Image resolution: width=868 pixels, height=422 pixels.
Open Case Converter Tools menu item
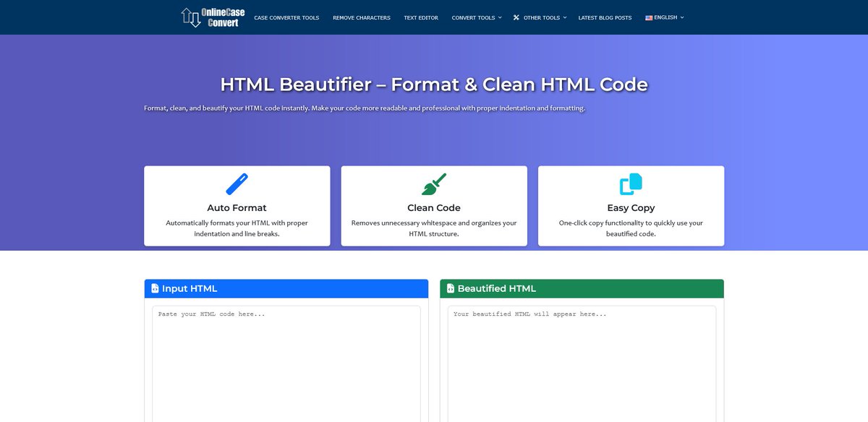click(286, 17)
